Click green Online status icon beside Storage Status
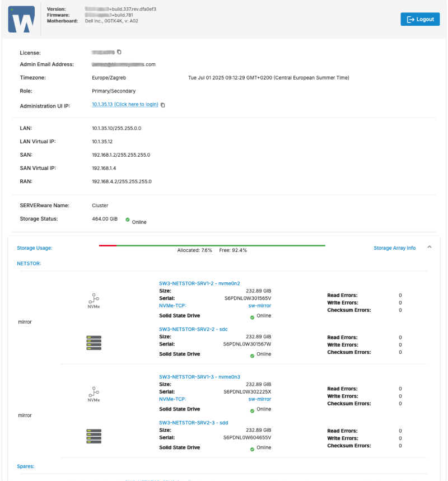Screen dimensions: 448x481 128,220
